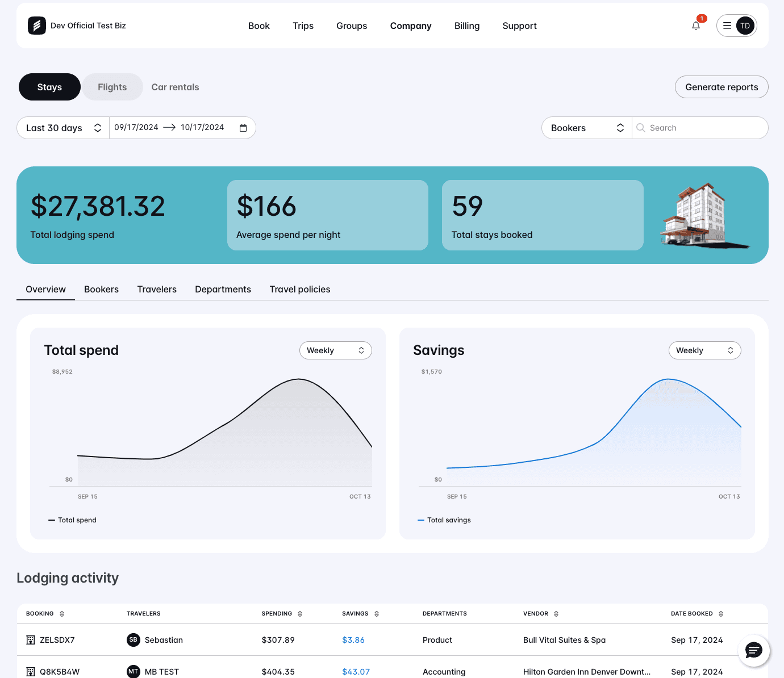
Task: Select the Stays view pill
Action: click(49, 87)
